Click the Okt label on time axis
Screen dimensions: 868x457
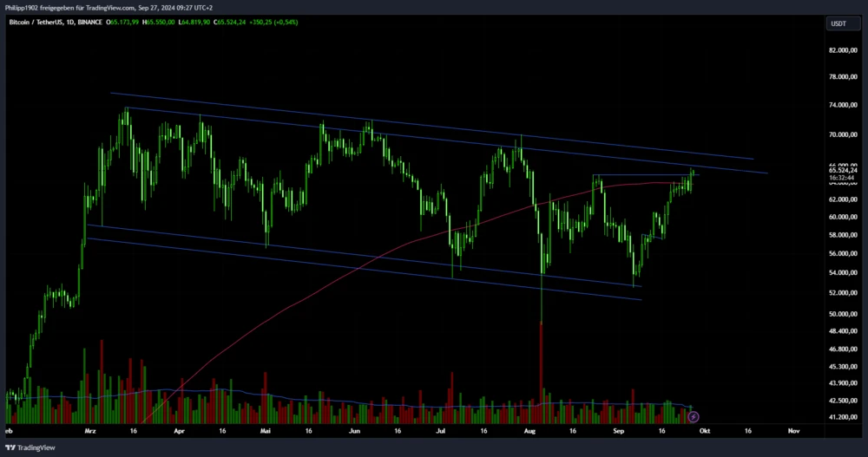coord(704,430)
